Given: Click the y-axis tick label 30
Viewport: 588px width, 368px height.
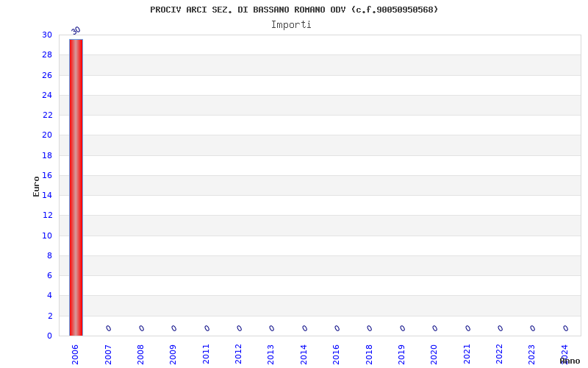Looking at the screenshot, I should (x=47, y=35).
